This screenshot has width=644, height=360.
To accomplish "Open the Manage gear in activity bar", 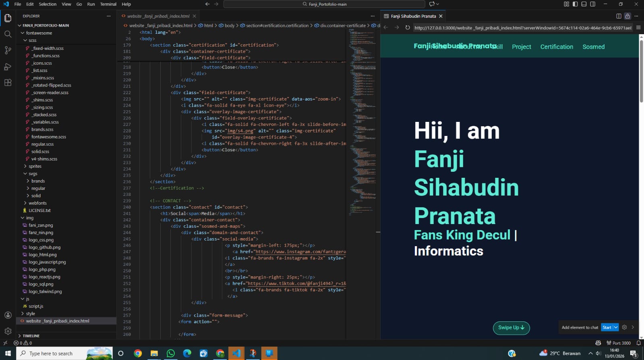I will click(8, 331).
